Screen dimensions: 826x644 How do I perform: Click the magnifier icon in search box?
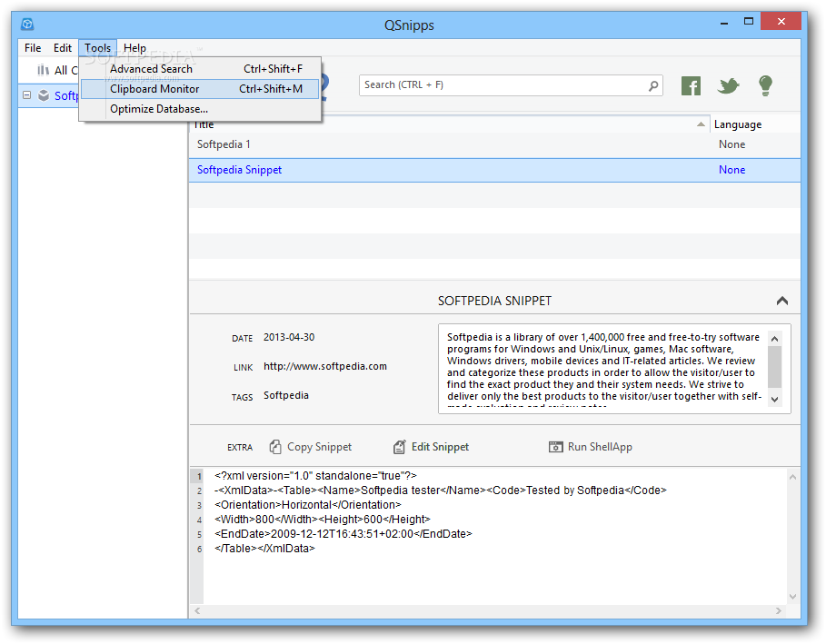(653, 85)
